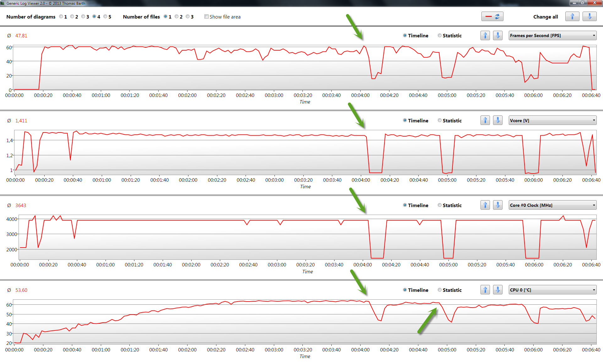The height and width of the screenshot is (364, 603).
Task: Open the Core #0 Clock [MHz] dropdown
Action: tap(552, 205)
